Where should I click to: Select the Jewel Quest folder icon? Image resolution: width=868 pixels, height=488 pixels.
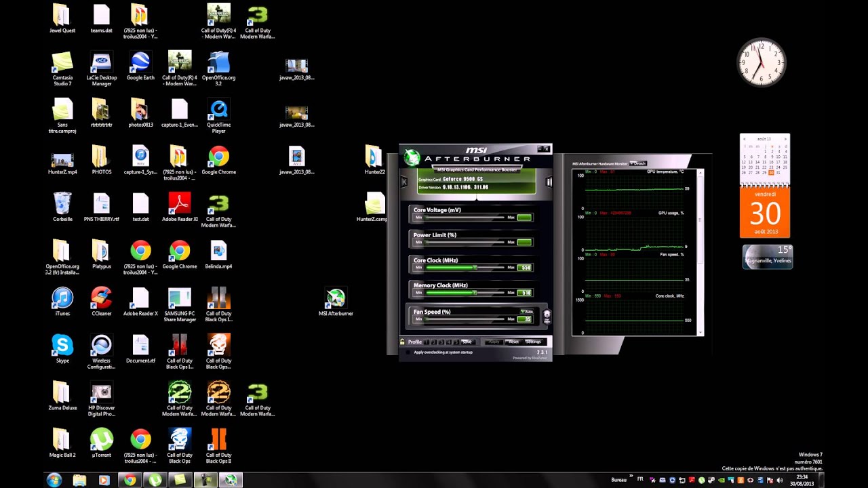(62, 19)
